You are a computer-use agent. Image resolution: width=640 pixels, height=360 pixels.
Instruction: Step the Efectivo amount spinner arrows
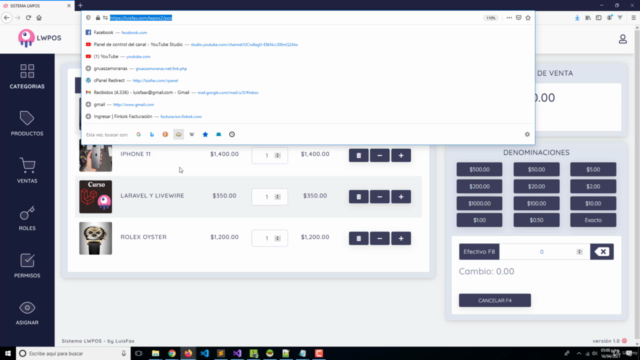[579, 252]
